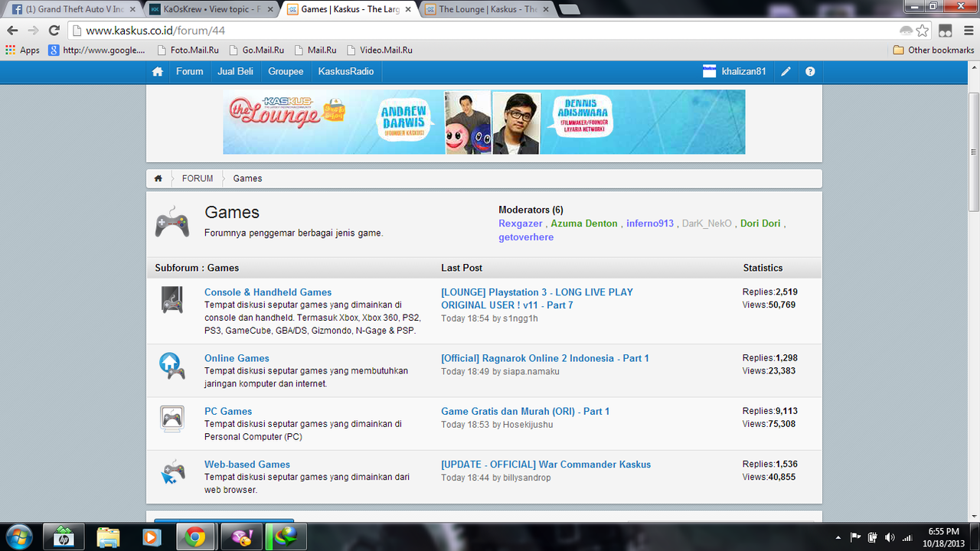This screenshot has height=551, width=980.
Task: Click poster name s1ngg1h
Action: coord(521,318)
